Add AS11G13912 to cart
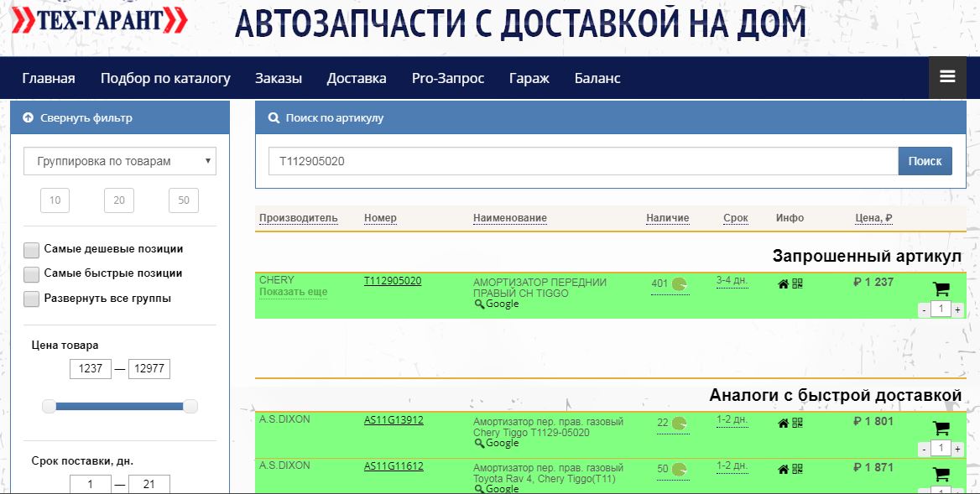Screen dimensions: 980x494 tap(941, 428)
